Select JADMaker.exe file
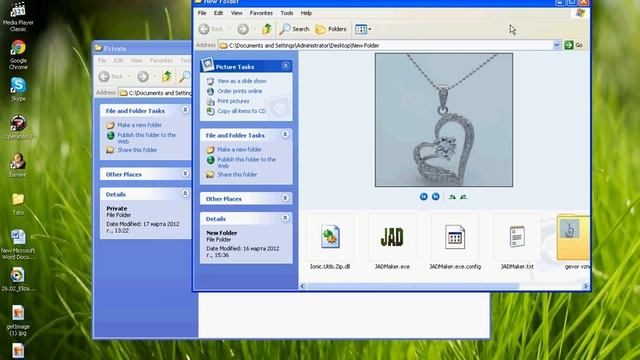 point(392,243)
